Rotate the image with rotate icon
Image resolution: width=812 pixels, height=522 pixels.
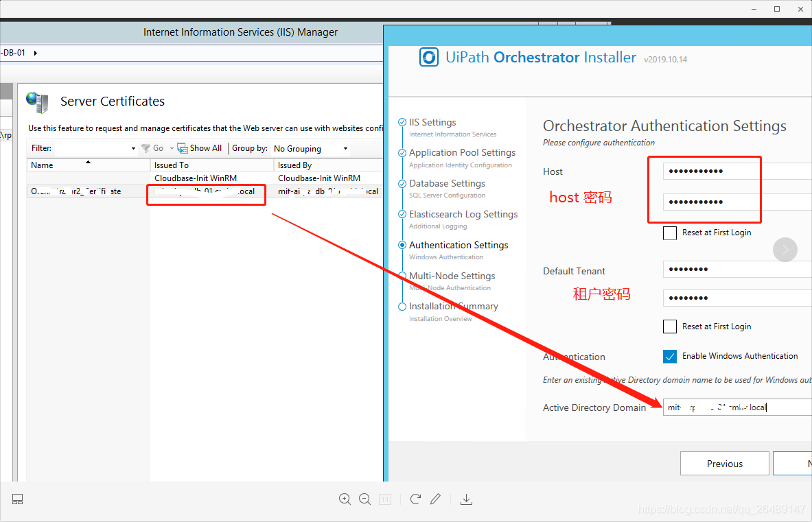point(415,499)
